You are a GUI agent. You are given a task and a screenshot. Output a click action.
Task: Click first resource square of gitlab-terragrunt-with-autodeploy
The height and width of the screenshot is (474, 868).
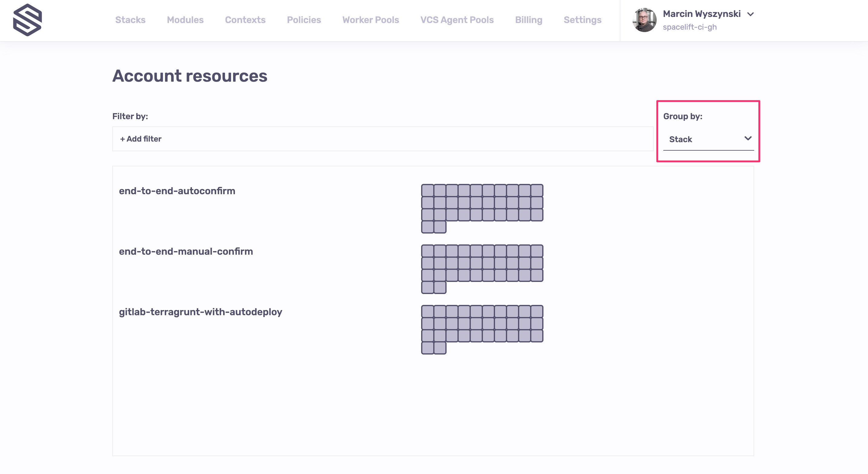[x=427, y=311]
